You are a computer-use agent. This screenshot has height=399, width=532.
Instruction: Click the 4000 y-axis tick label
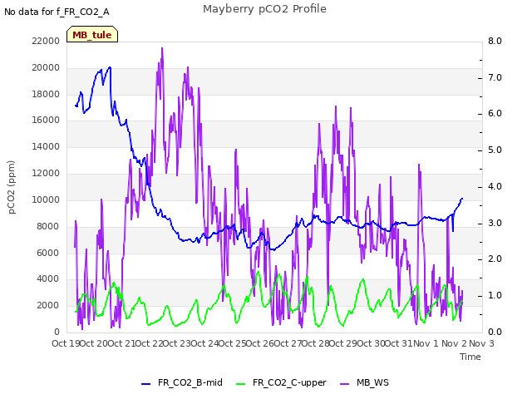pos(48,279)
